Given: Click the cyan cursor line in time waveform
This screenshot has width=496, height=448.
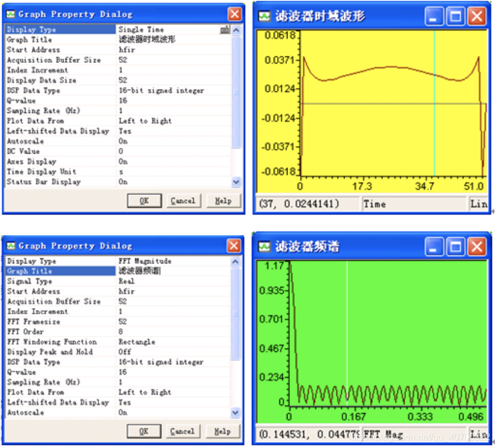Looking at the screenshot, I should point(435,103).
